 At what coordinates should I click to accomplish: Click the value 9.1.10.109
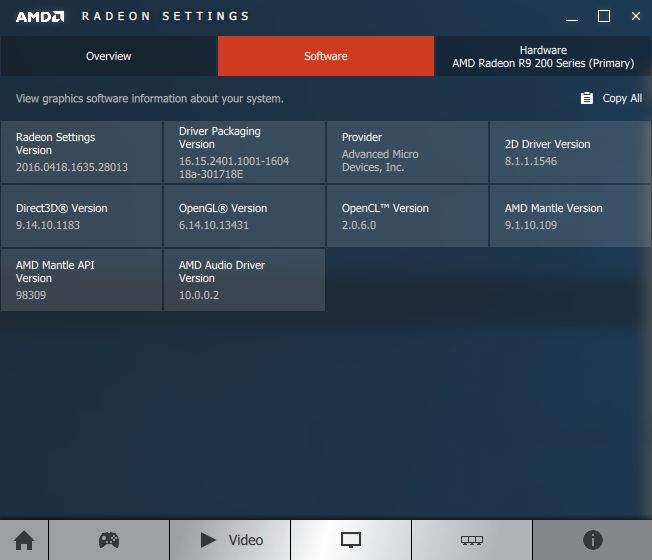click(531, 225)
